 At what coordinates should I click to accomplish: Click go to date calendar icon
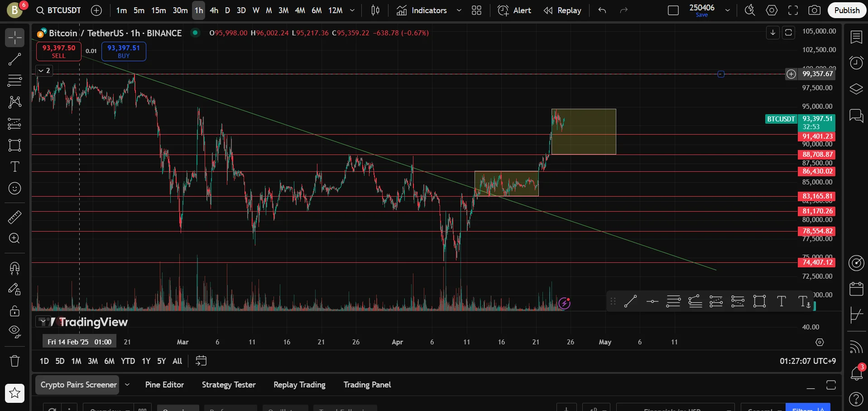pyautogui.click(x=201, y=361)
